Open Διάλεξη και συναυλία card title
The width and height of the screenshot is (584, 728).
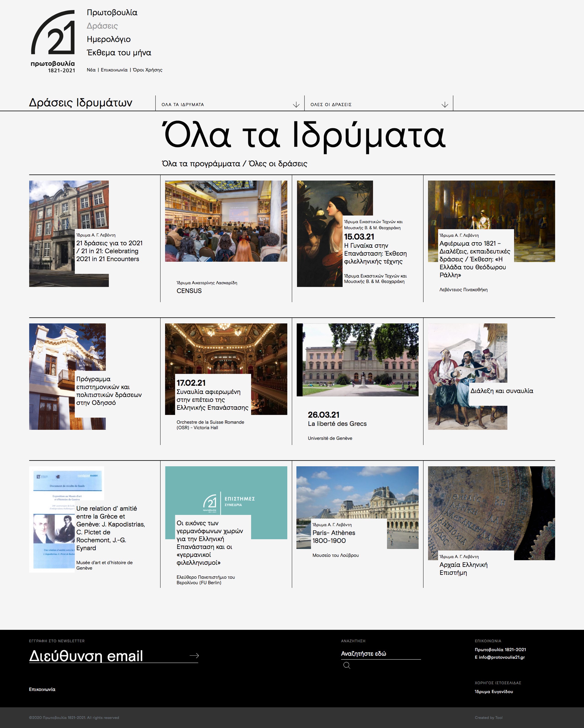click(x=502, y=391)
